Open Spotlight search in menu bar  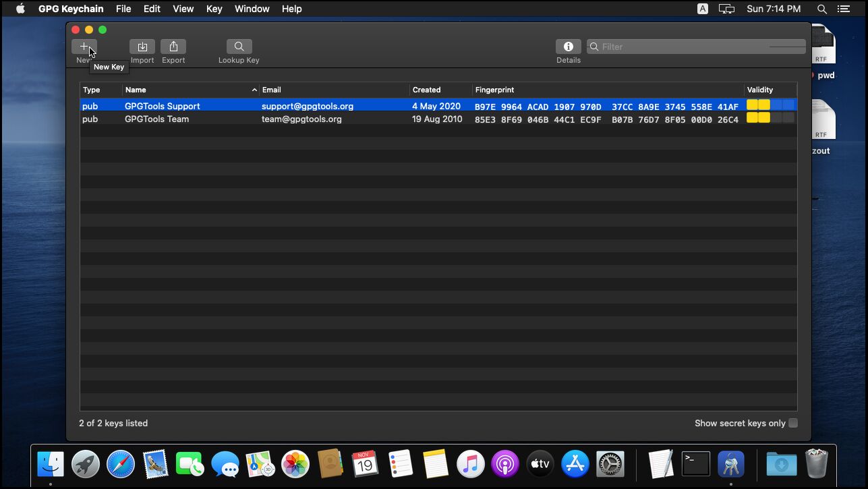tap(821, 9)
